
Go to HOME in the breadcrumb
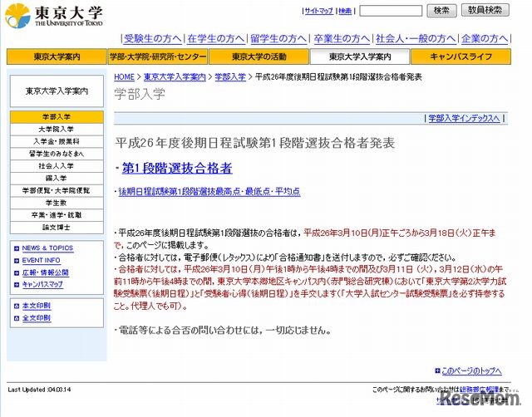(x=124, y=77)
